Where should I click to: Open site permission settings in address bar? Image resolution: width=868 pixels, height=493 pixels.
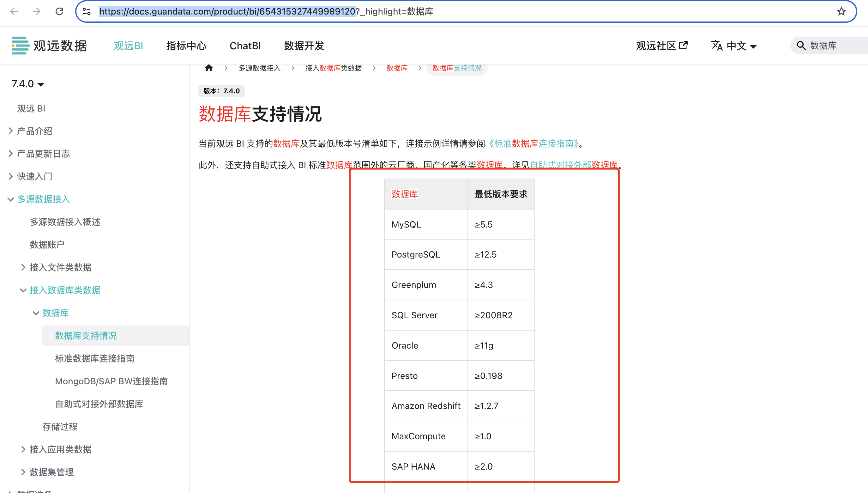point(87,11)
